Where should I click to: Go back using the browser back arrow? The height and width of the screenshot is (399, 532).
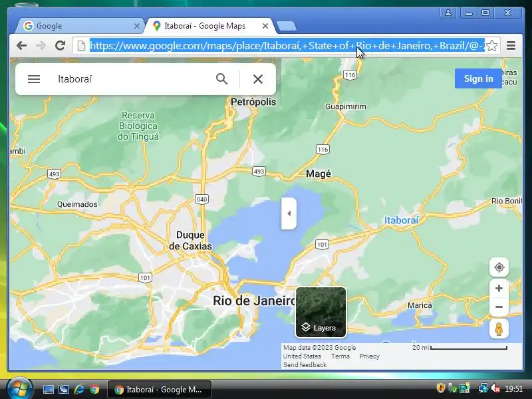pyautogui.click(x=21, y=45)
